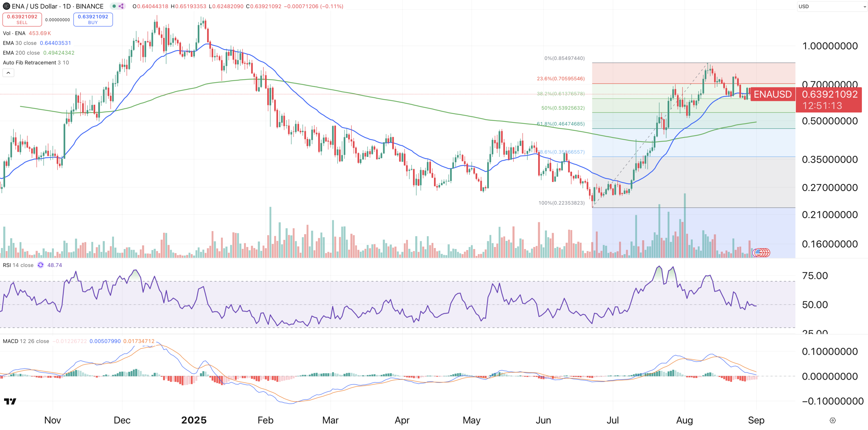Click the Jul label on time axis
The width and height of the screenshot is (868, 430).
613,420
